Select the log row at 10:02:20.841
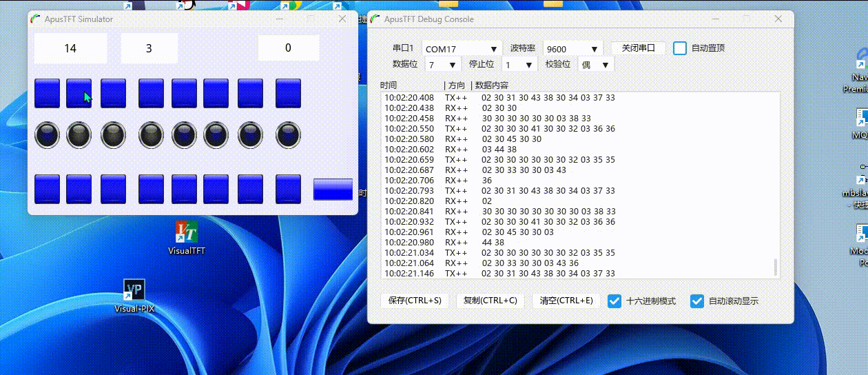Image resolution: width=868 pixels, height=375 pixels. click(x=577, y=212)
